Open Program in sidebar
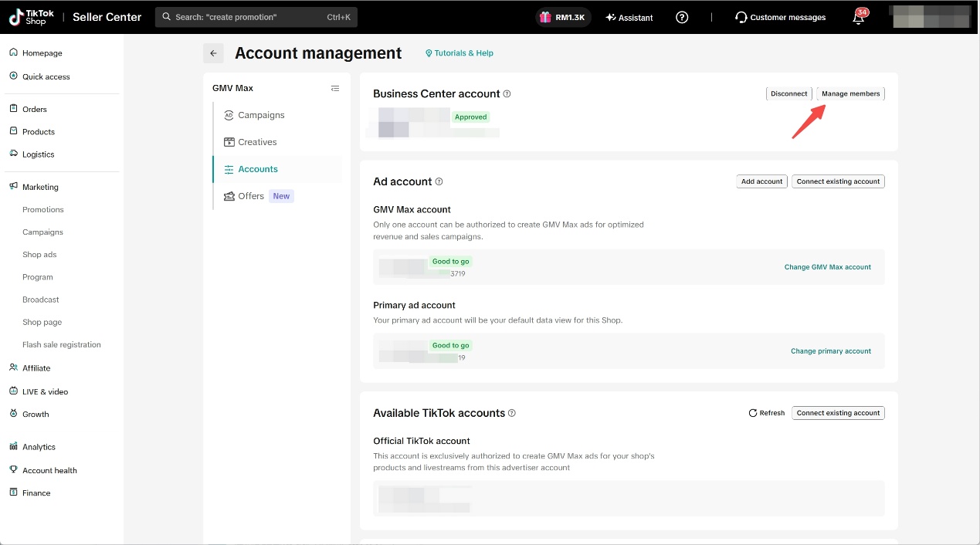The image size is (980, 545). click(x=38, y=276)
